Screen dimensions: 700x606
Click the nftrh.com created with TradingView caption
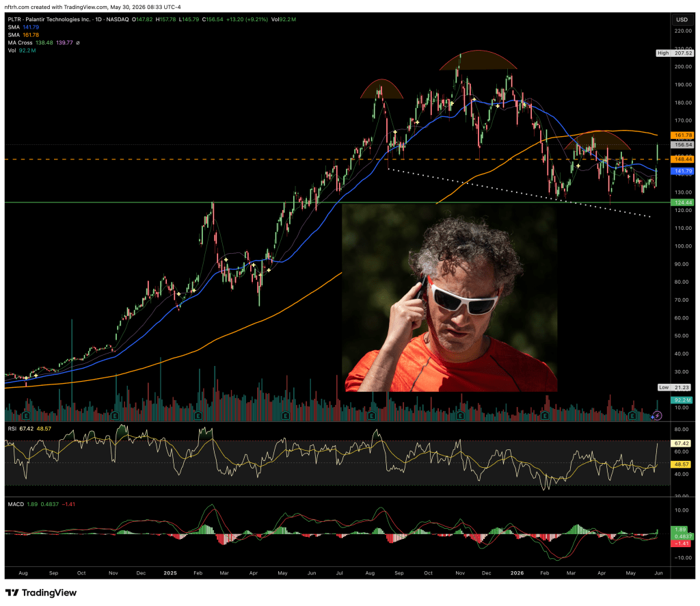pos(92,7)
